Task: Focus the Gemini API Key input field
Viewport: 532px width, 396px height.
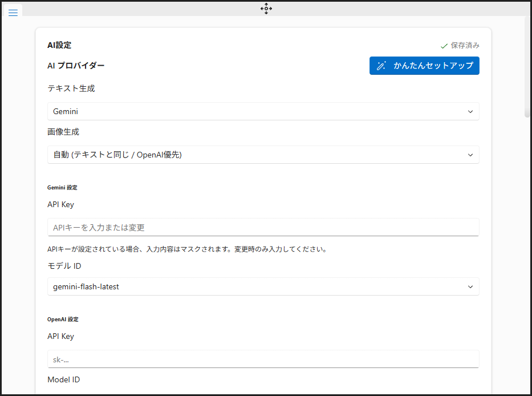Action: coord(263,227)
